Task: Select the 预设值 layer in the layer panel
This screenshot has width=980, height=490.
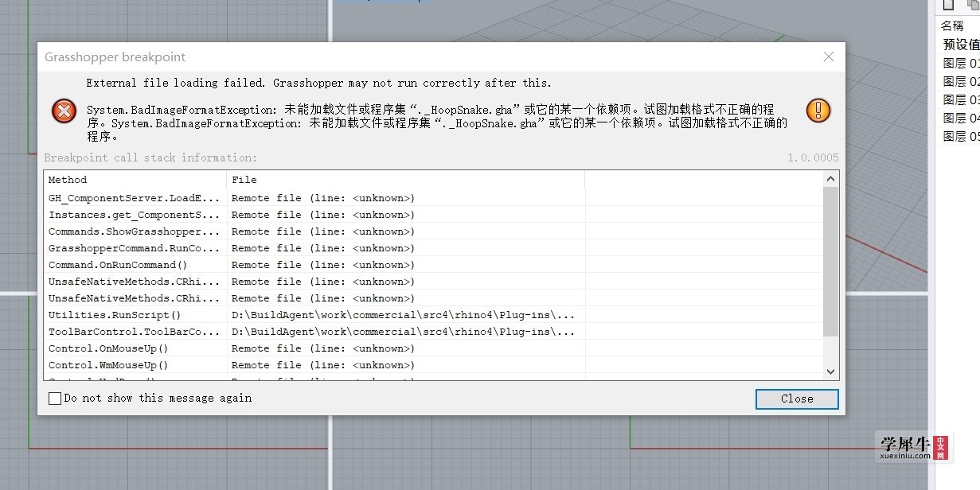Action: (961, 45)
